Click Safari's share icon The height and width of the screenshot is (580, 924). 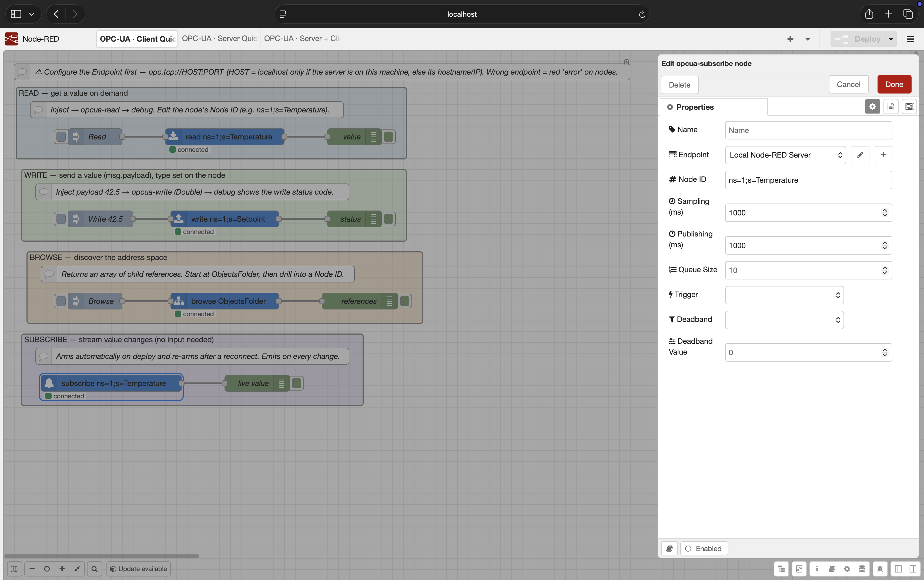pos(869,14)
